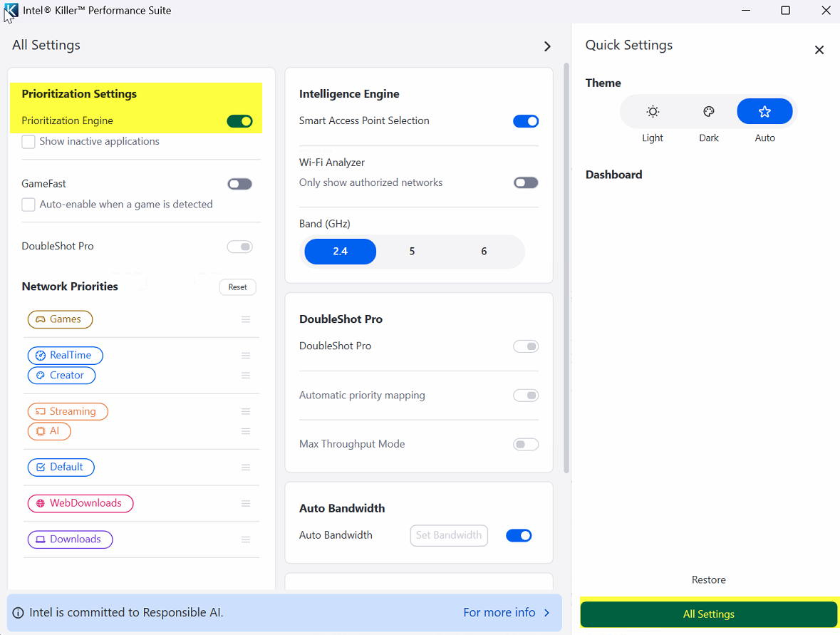Click the green All Settings button

pyautogui.click(x=708, y=614)
